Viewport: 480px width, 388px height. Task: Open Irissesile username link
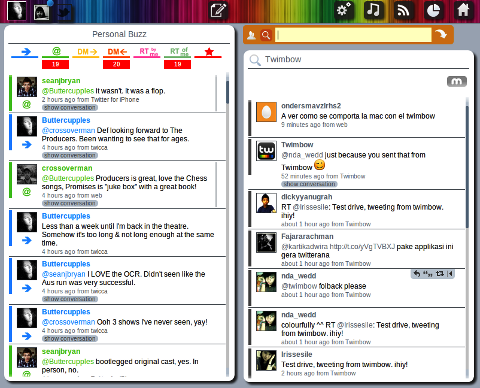(297, 354)
